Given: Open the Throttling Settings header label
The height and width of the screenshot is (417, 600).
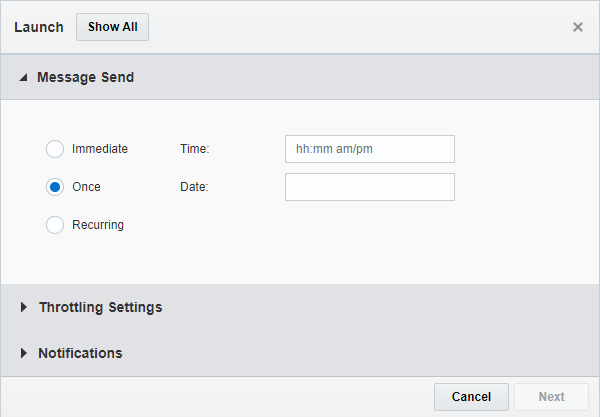Looking at the screenshot, I should (x=100, y=307).
